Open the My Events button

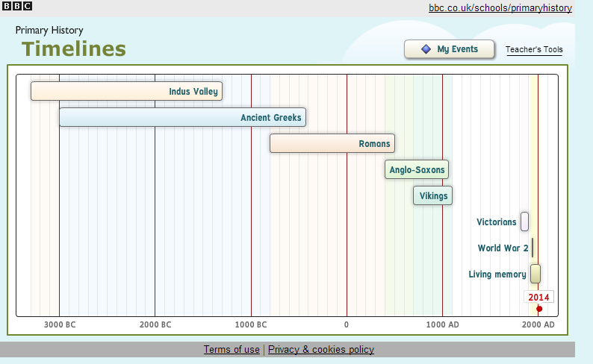450,49
